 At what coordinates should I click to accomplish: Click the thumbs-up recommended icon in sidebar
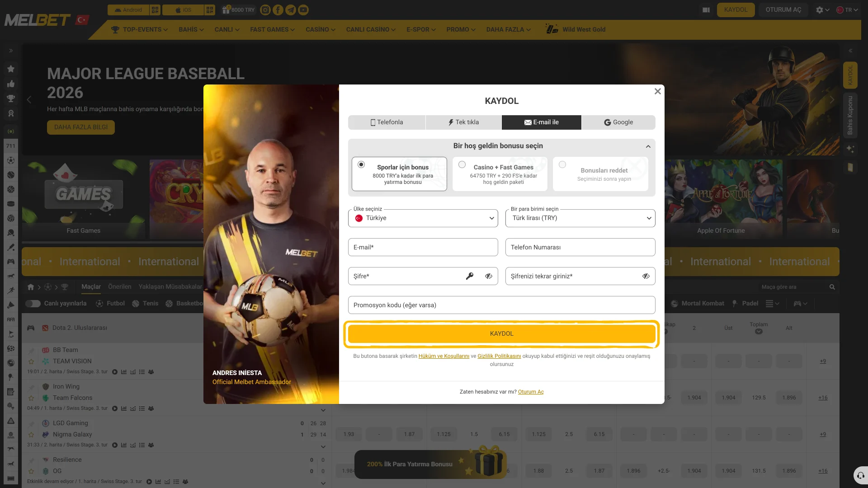[11, 84]
